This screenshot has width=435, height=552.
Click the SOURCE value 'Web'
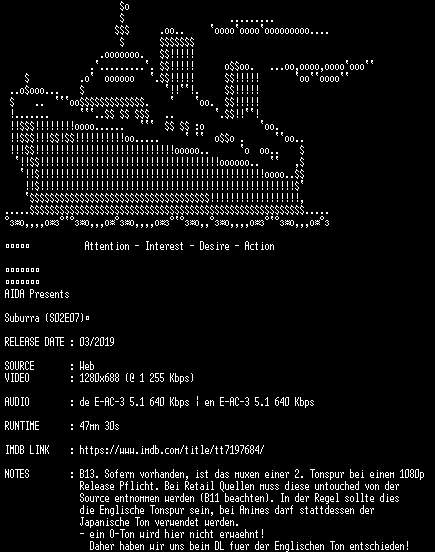pos(87,366)
